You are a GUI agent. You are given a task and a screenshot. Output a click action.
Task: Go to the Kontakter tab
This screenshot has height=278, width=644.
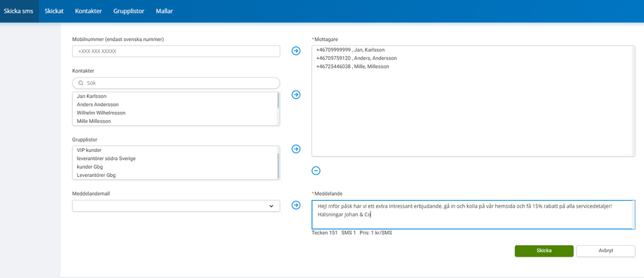(x=88, y=11)
